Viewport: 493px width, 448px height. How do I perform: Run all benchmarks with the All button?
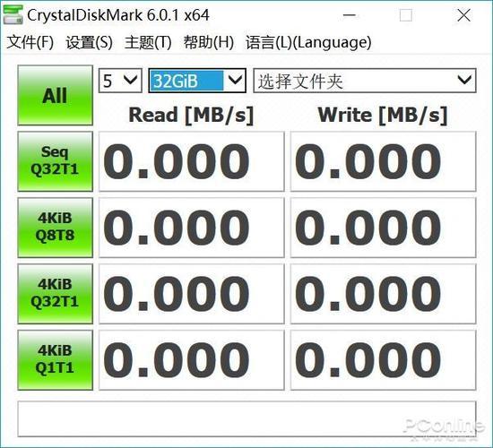(x=55, y=95)
